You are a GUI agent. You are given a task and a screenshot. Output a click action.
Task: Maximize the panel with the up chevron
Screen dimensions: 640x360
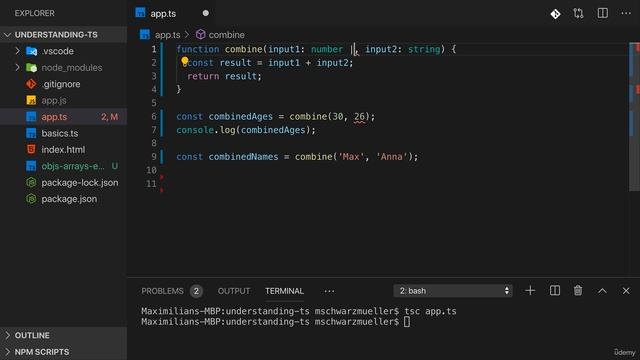pyautogui.click(x=602, y=291)
